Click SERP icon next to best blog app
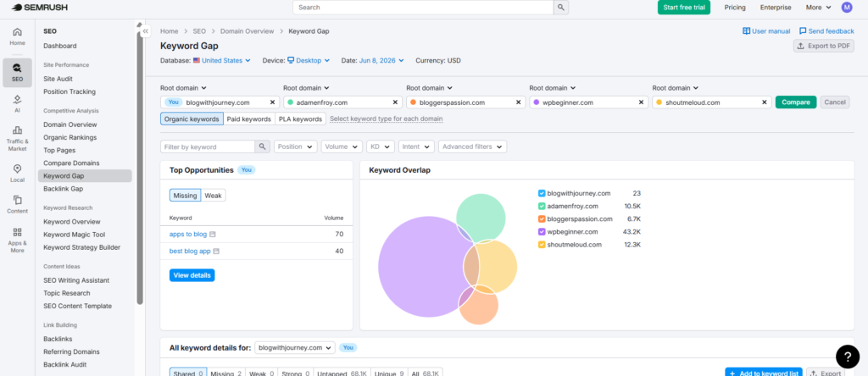868x376 pixels. point(216,251)
